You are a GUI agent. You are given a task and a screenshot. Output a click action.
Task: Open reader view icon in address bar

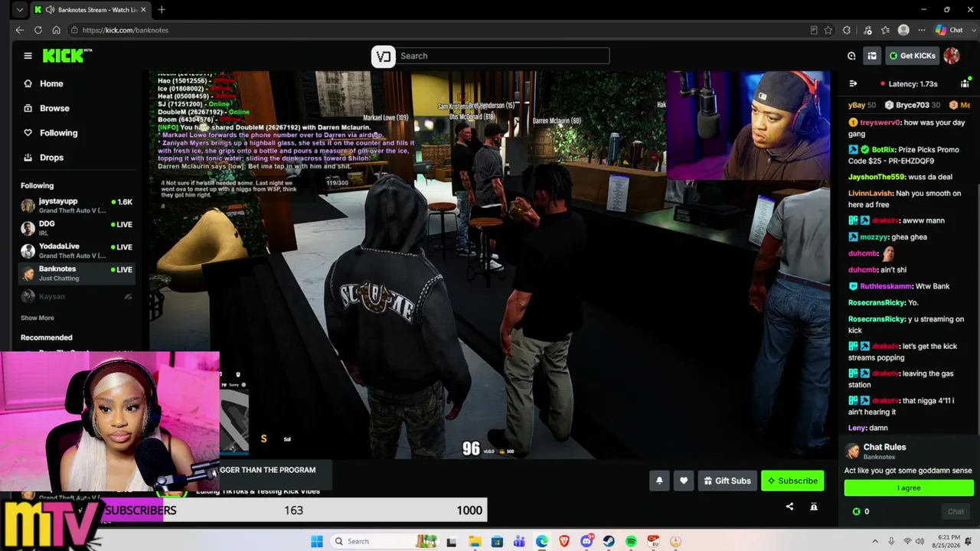point(814,30)
